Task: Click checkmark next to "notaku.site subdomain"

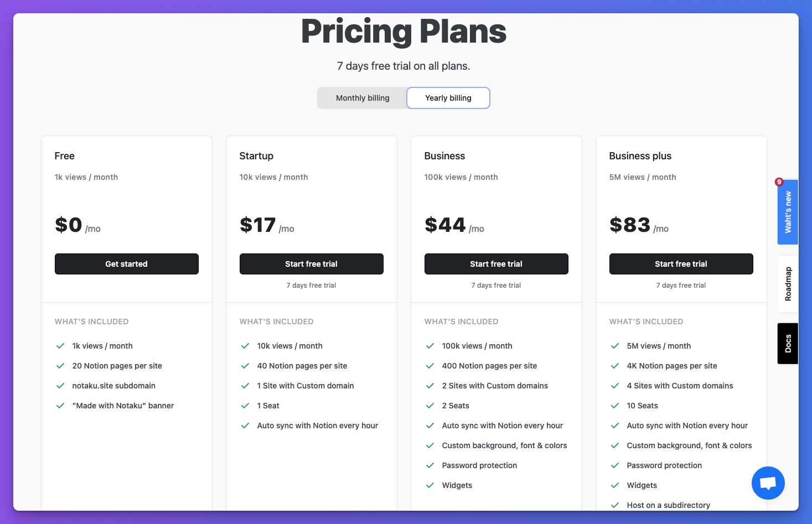Action: coord(60,386)
